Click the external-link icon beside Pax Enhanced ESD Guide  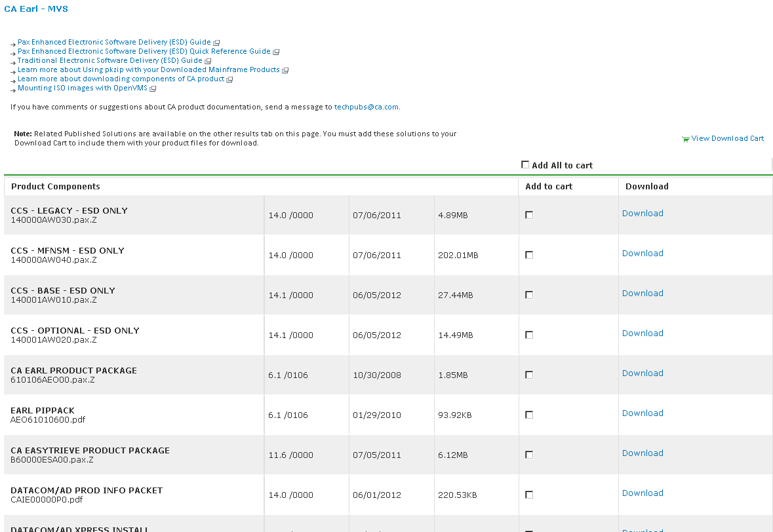click(217, 41)
